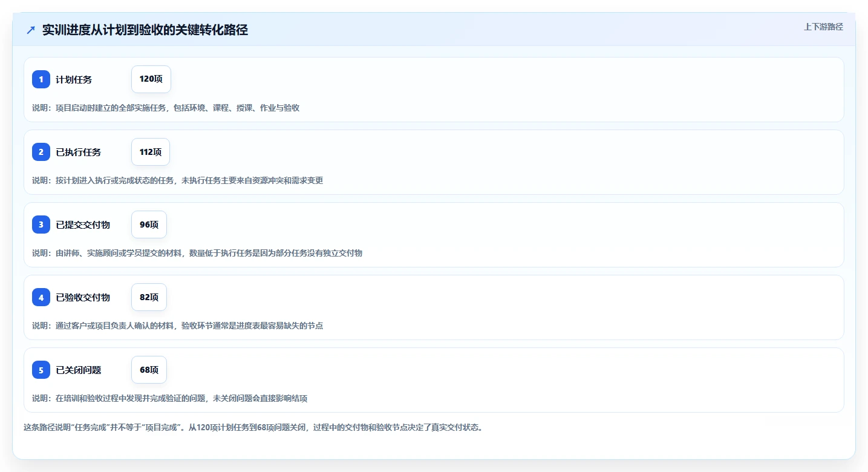Select step badge 3 for 已提交交付物
The width and height of the screenshot is (868, 472).
[41, 225]
